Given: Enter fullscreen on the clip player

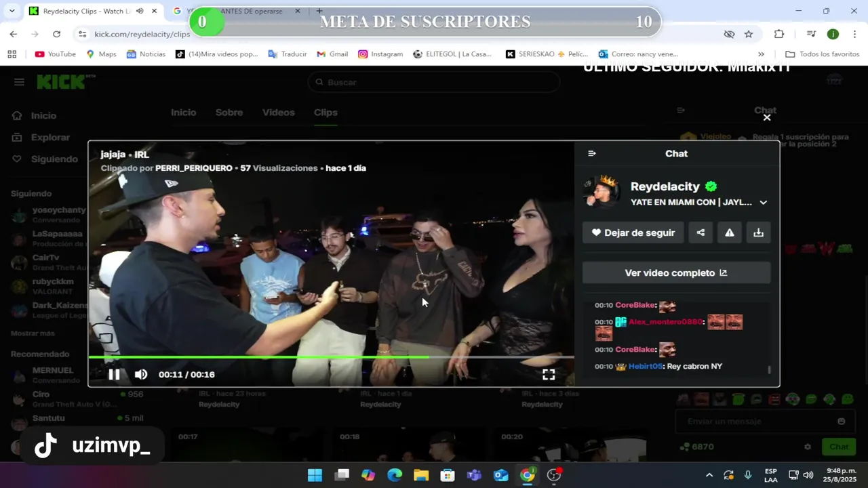Looking at the screenshot, I should 549,374.
